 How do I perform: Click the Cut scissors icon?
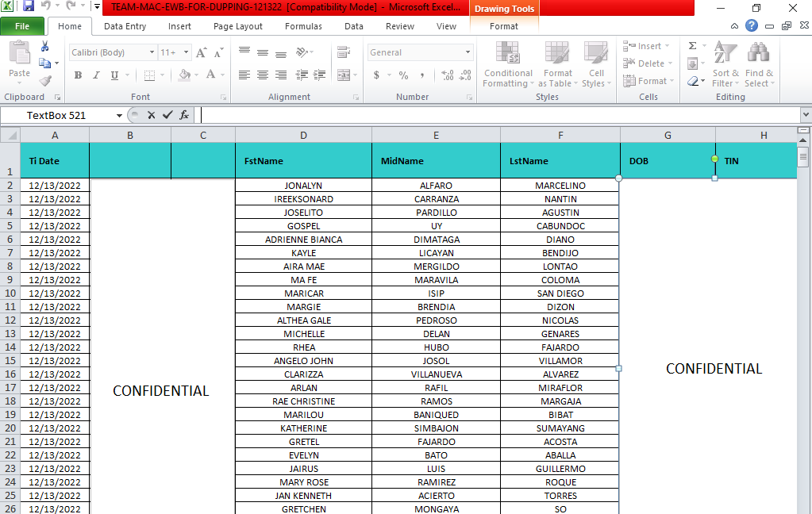click(x=45, y=47)
